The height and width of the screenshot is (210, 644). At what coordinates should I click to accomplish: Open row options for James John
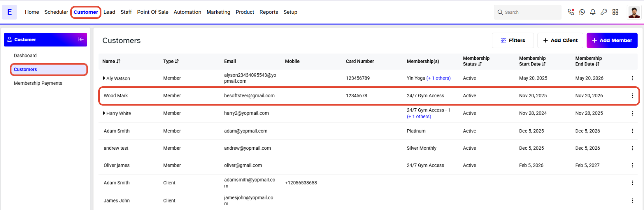coord(632,201)
